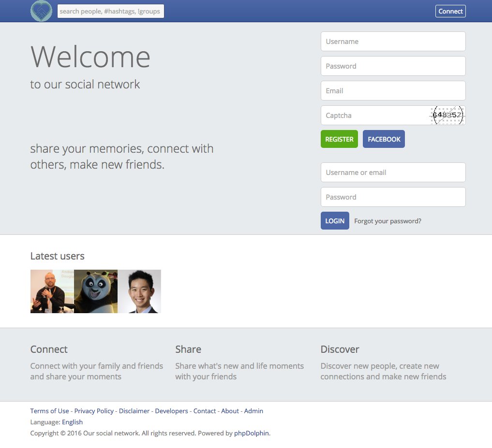Go to the Privacy Policy page
The height and width of the screenshot is (448, 492).
click(94, 411)
